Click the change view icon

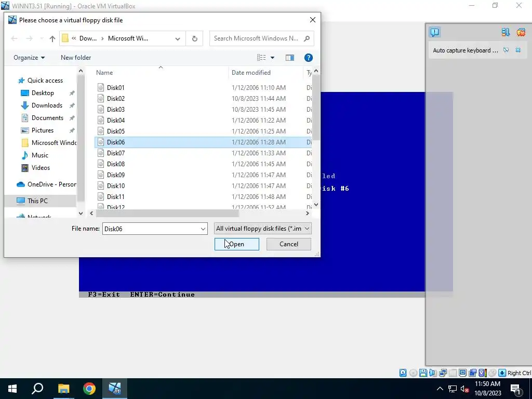pyautogui.click(x=261, y=58)
